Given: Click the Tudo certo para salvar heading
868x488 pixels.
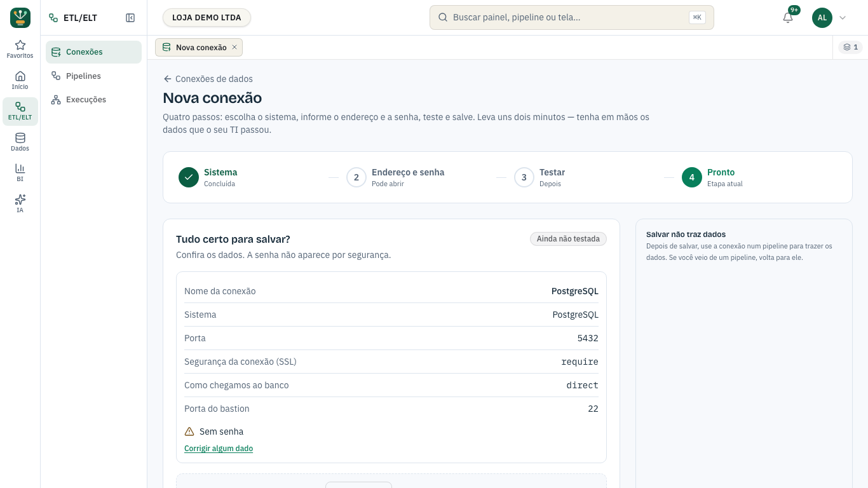Looking at the screenshot, I should (233, 239).
